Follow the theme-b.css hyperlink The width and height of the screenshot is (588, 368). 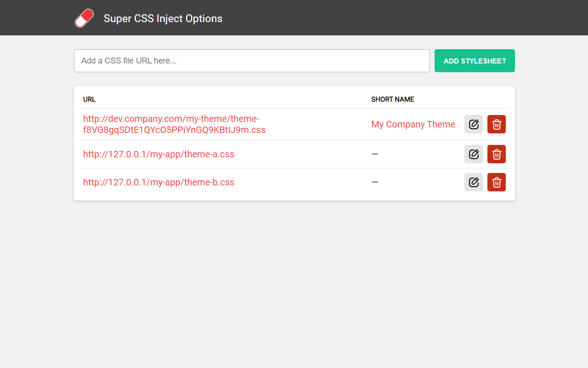(x=158, y=182)
